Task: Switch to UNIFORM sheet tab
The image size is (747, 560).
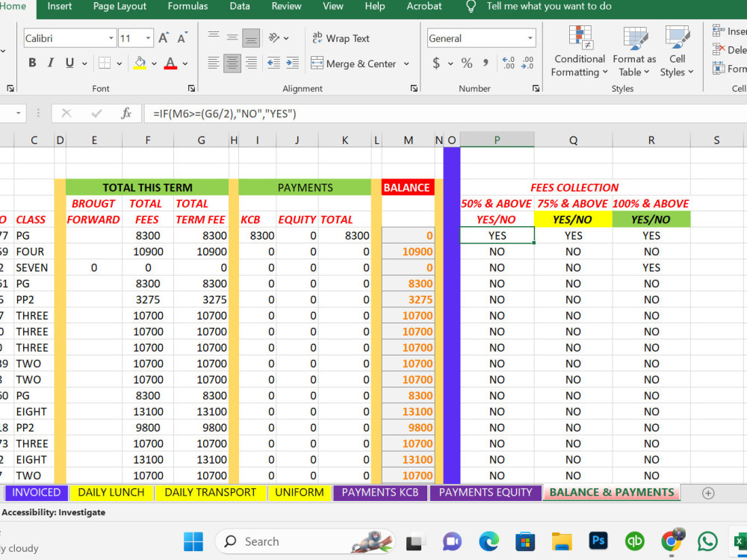Action: click(300, 492)
